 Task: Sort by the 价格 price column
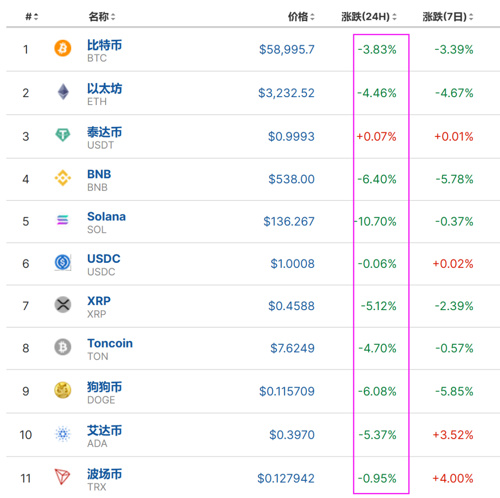pos(301,17)
